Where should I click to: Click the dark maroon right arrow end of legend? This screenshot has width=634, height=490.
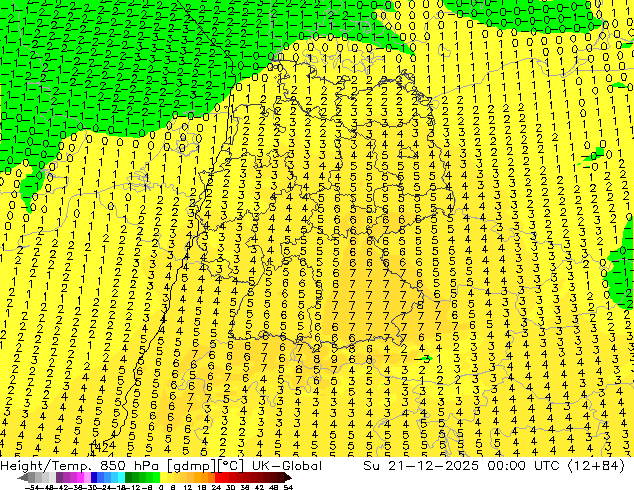click(288, 477)
